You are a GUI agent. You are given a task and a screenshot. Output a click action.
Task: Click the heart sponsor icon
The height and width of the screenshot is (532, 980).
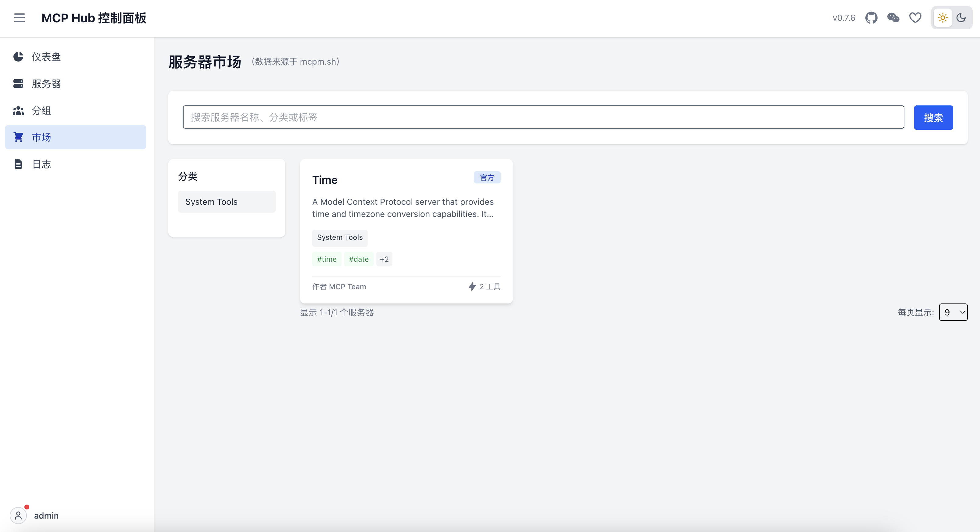point(915,18)
